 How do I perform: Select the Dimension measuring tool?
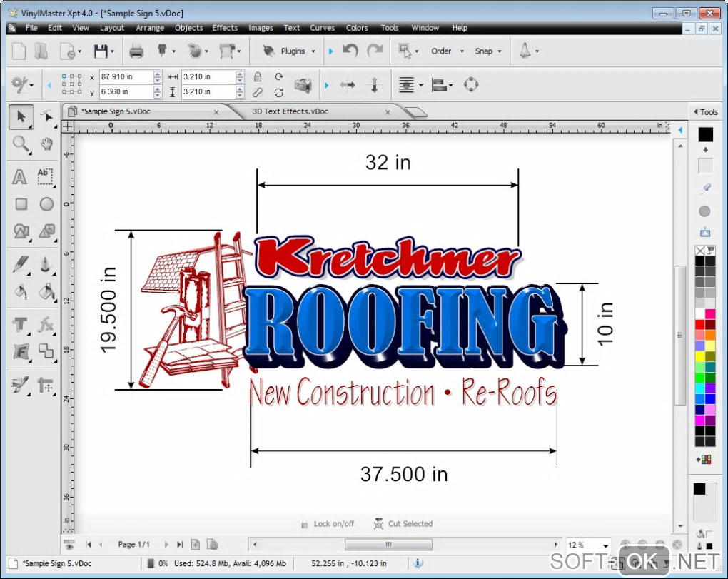pos(46,386)
